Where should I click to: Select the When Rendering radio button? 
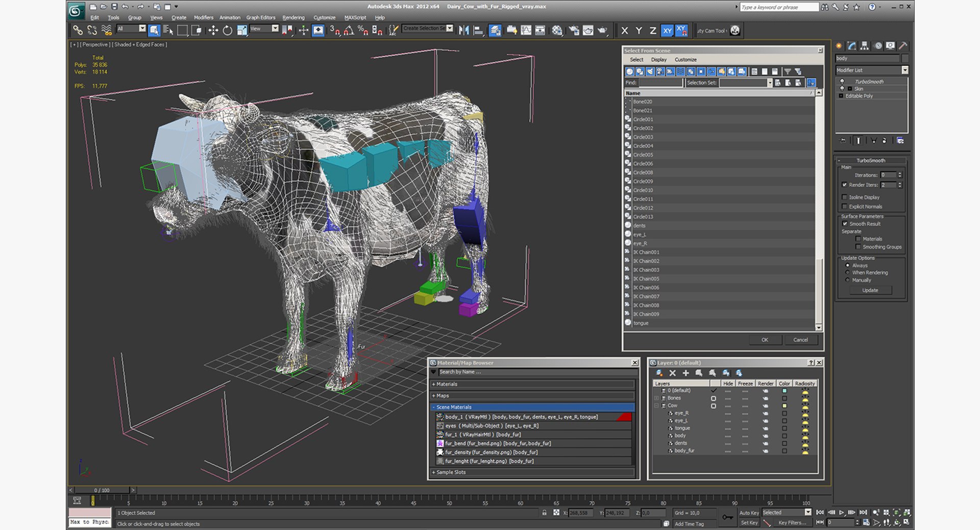(847, 273)
